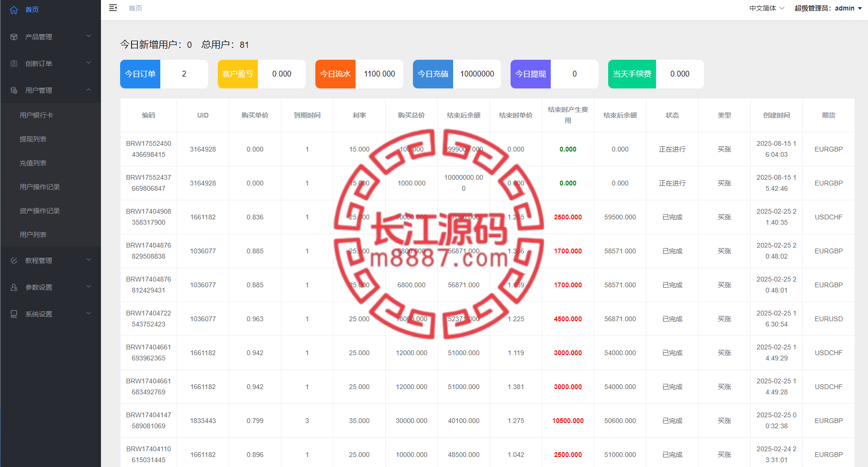Click EURUSD futures cell
This screenshot has height=467, width=868.
click(x=829, y=319)
